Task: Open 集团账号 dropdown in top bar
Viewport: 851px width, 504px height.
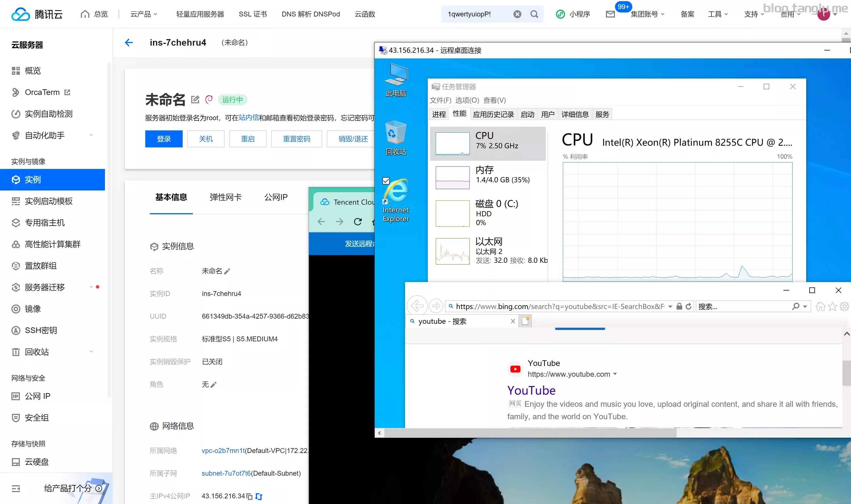Action: coord(647,14)
